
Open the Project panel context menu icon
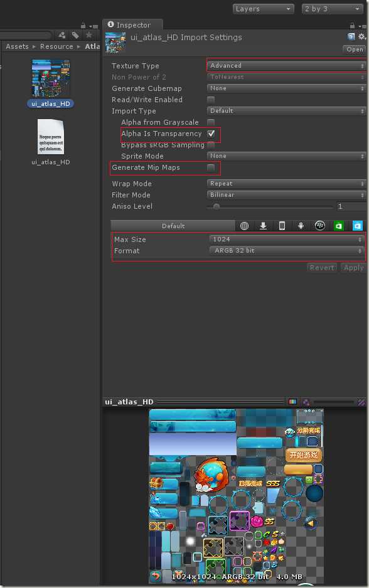tap(94, 26)
